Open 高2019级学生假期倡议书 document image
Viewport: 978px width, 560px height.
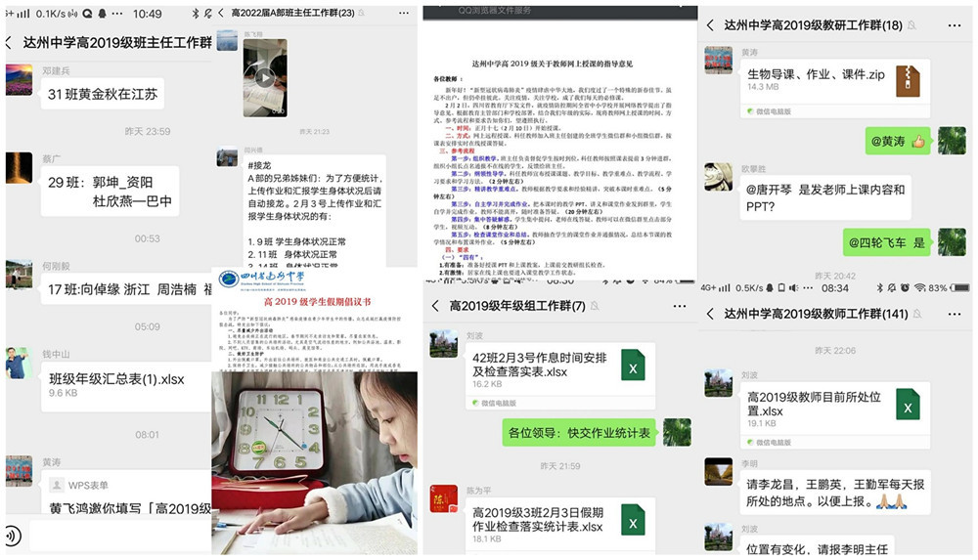click(x=314, y=320)
